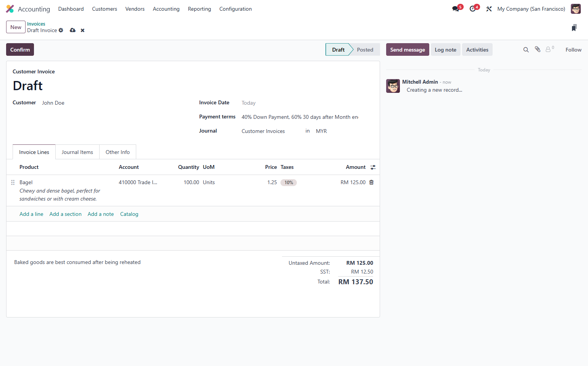Screen dimensions: 588x366
Task: Grab the Bagel line drag handle
Action: [13, 182]
